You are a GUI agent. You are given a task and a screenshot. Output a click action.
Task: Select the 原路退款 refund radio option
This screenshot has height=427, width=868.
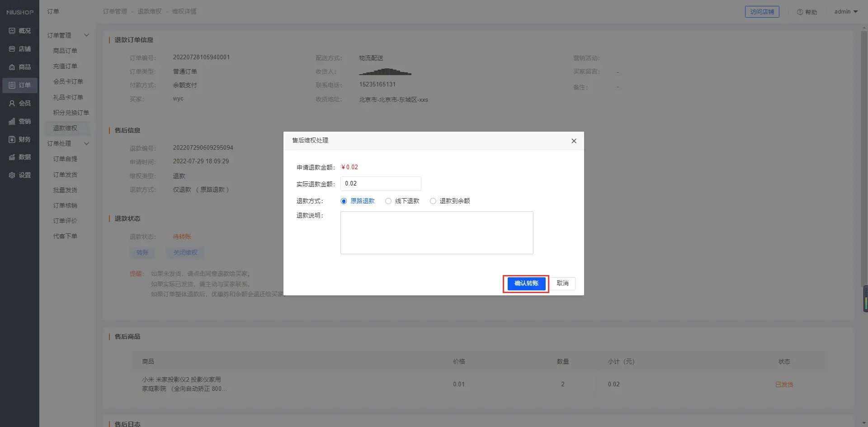click(344, 201)
